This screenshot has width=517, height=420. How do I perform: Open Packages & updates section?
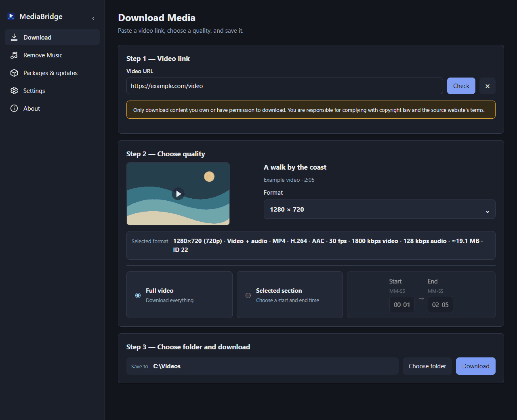click(52, 73)
